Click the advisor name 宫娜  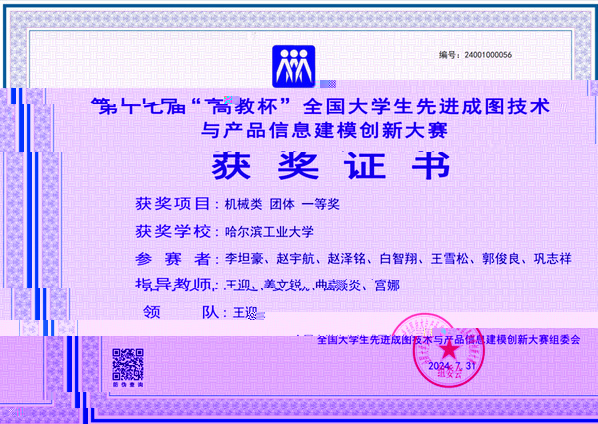(x=387, y=285)
